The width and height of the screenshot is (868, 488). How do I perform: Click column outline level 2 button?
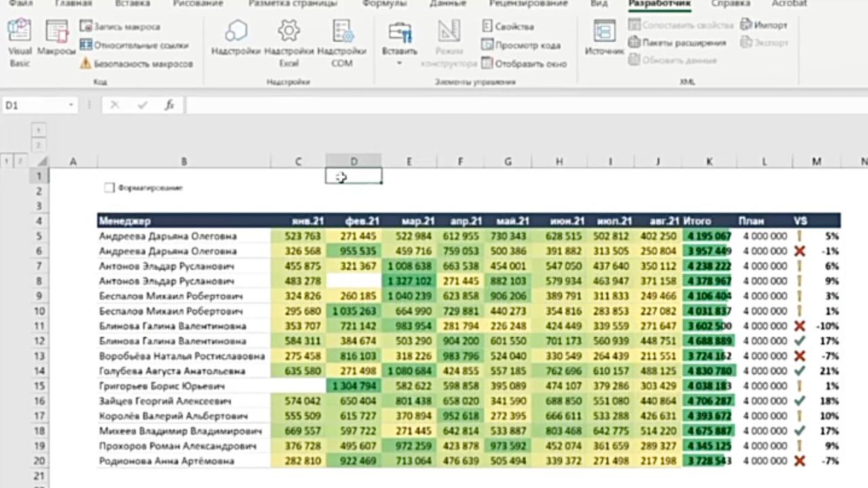(x=39, y=145)
